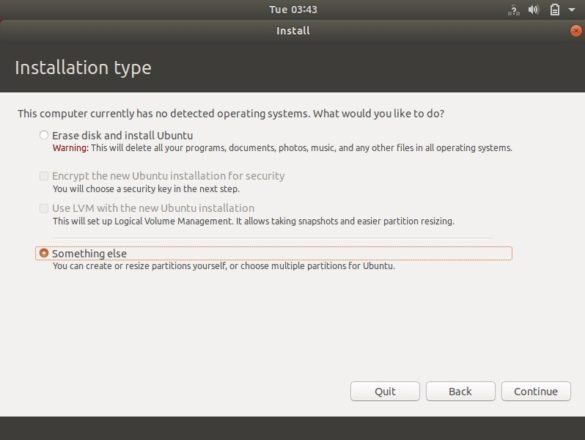Tick the Encrypt the new Ubuntu installation checkbox
The image size is (585, 440).
click(44, 176)
